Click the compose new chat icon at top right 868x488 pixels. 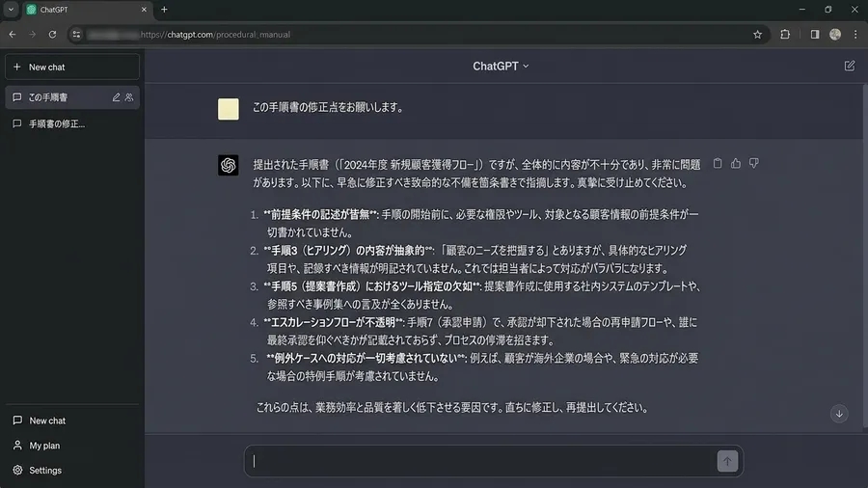pos(849,66)
